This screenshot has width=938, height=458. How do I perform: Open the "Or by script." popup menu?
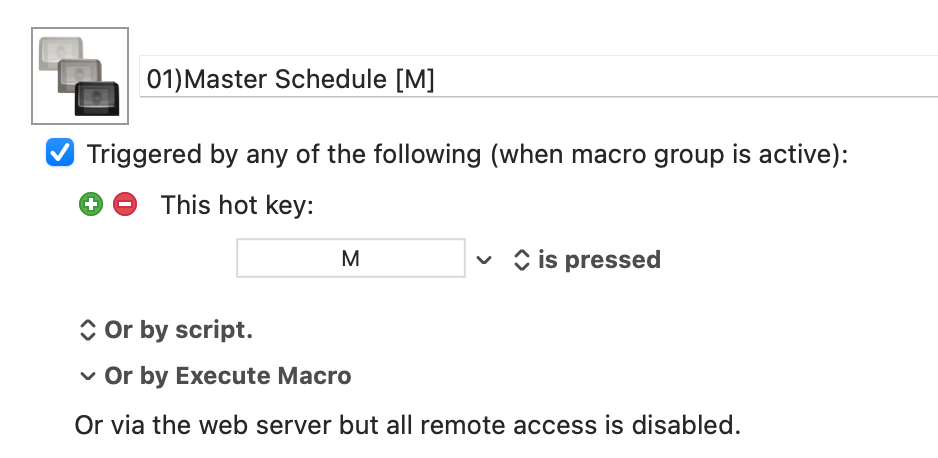click(x=166, y=330)
